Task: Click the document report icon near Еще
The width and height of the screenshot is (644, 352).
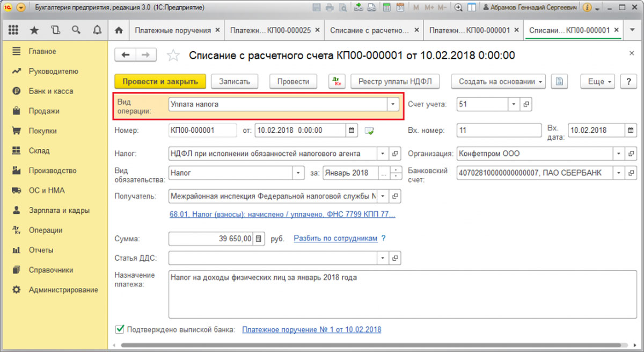Action: (x=559, y=82)
